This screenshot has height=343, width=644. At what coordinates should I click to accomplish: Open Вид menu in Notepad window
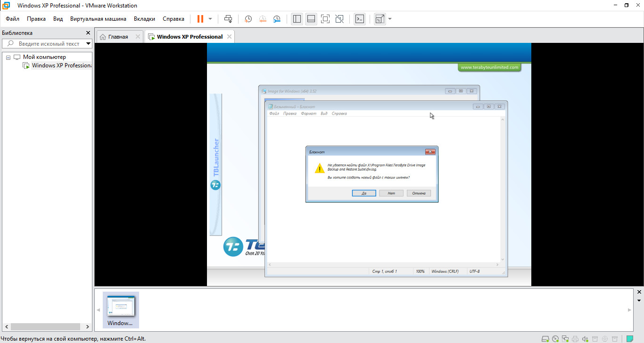[324, 114]
